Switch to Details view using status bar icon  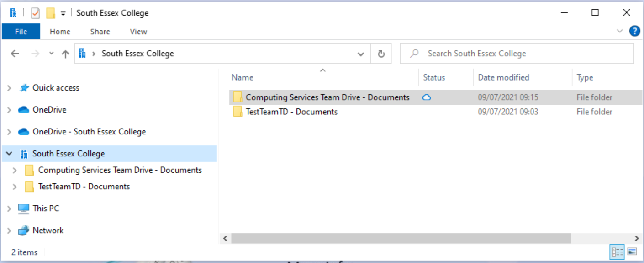click(618, 252)
